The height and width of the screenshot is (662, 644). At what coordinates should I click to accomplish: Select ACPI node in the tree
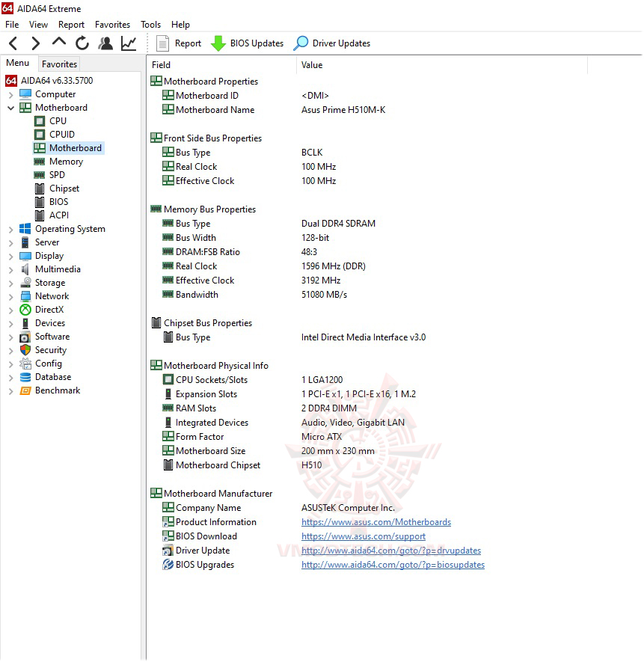(58, 215)
